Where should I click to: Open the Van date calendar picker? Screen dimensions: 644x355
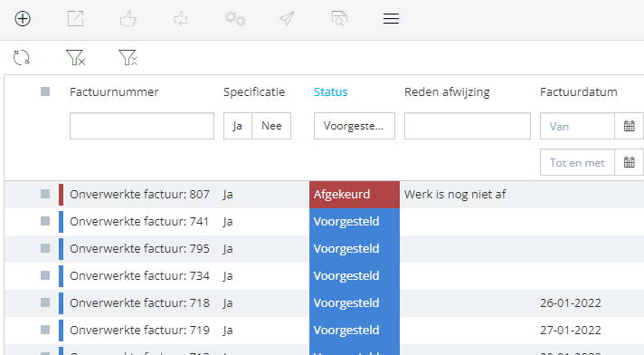coord(629,126)
